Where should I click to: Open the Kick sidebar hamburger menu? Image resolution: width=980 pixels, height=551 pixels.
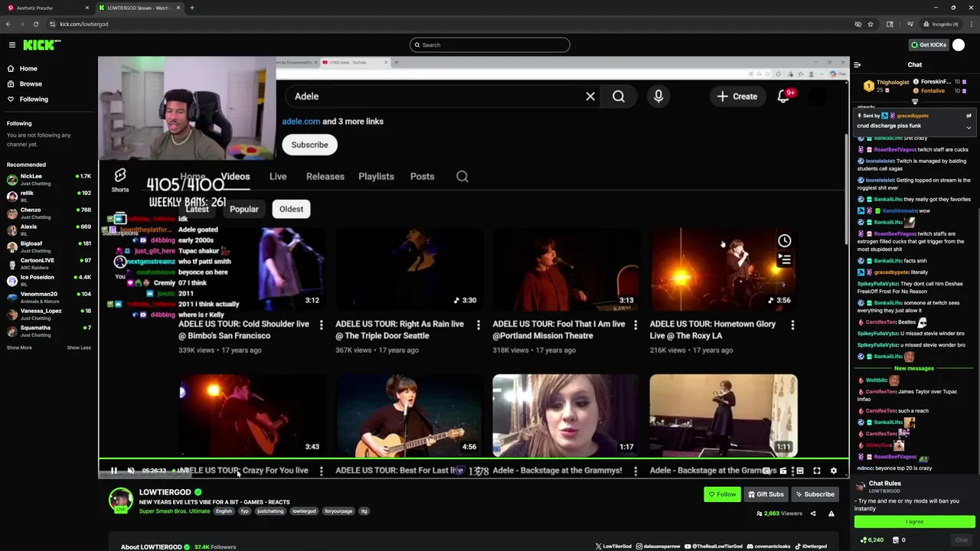[x=12, y=45]
